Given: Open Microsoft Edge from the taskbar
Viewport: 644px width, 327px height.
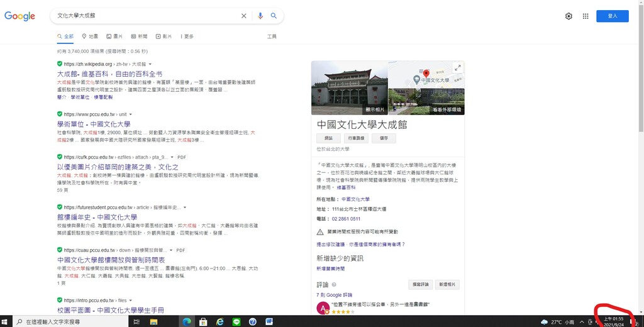Looking at the screenshot, I should (186, 322).
